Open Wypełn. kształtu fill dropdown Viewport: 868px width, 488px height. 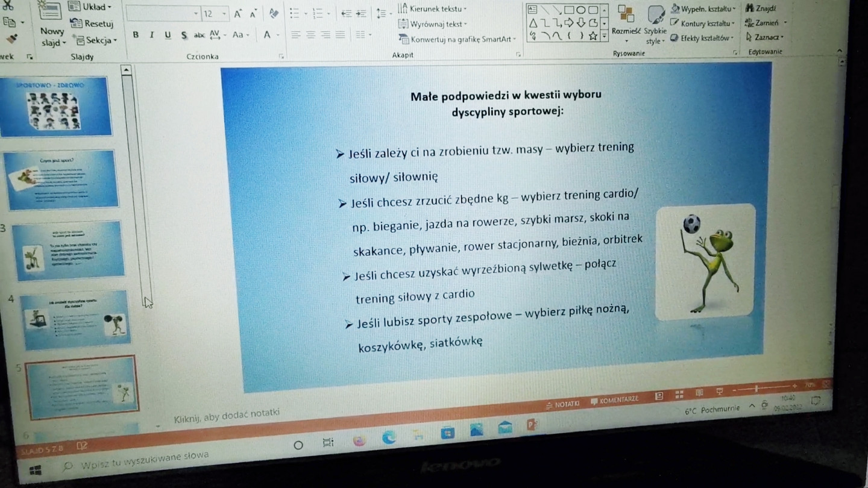[703, 9]
